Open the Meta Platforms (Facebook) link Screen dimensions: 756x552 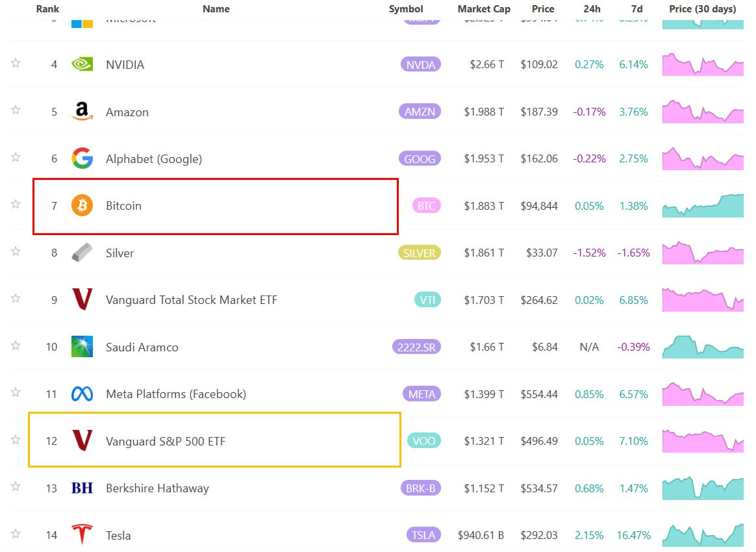(176, 394)
